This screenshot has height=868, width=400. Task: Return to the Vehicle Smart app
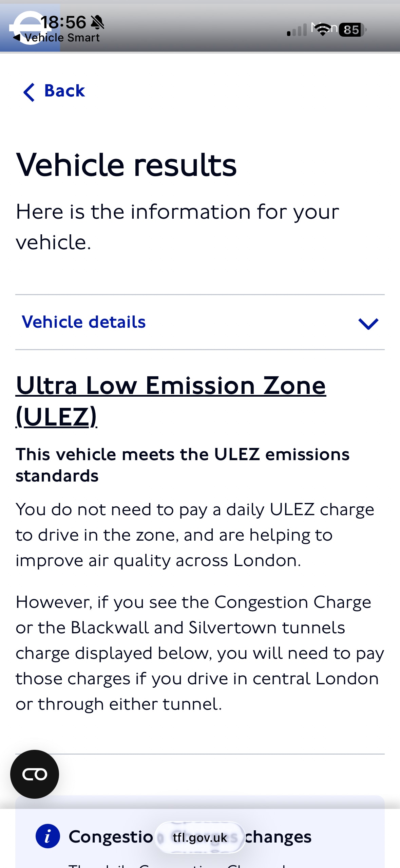coord(58,38)
